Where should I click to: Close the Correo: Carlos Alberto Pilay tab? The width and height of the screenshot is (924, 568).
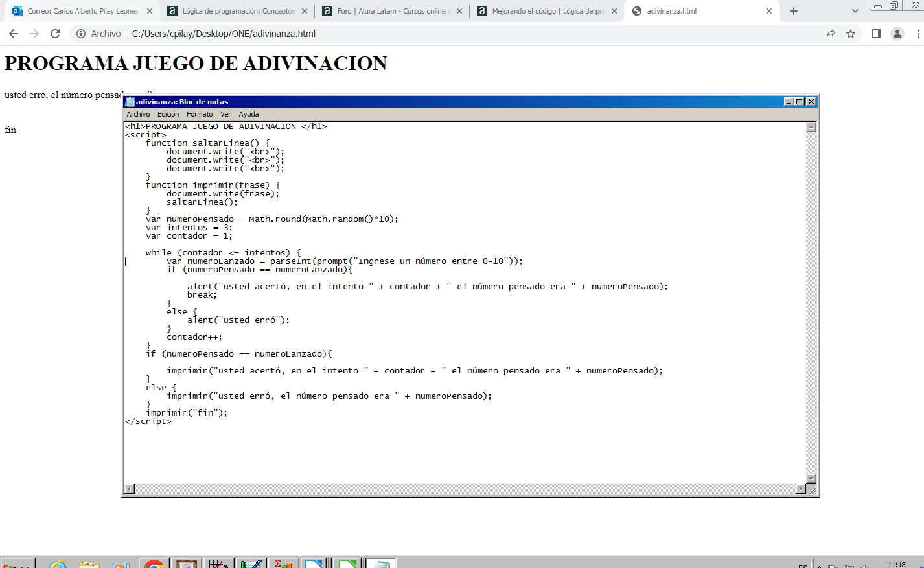point(150,11)
